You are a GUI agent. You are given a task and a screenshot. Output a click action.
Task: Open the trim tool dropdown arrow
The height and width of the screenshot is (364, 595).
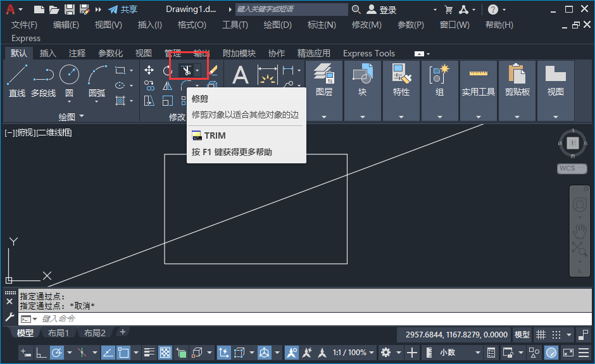(x=197, y=71)
